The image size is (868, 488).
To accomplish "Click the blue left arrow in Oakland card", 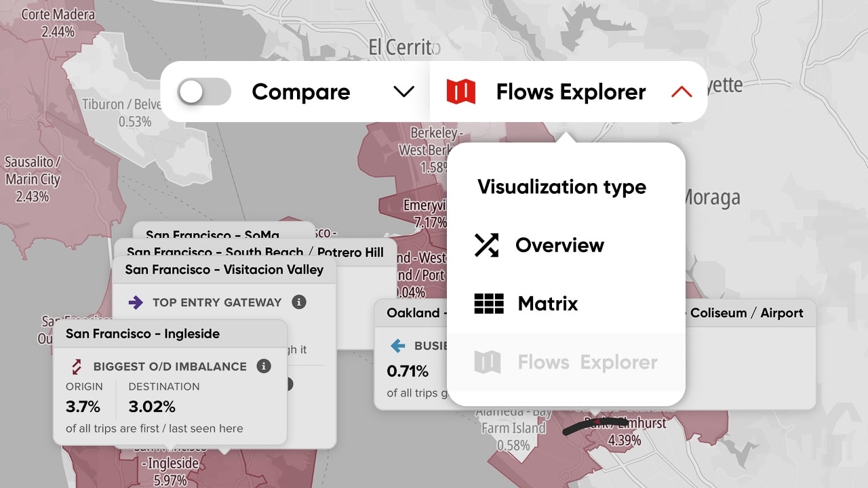I will (398, 346).
